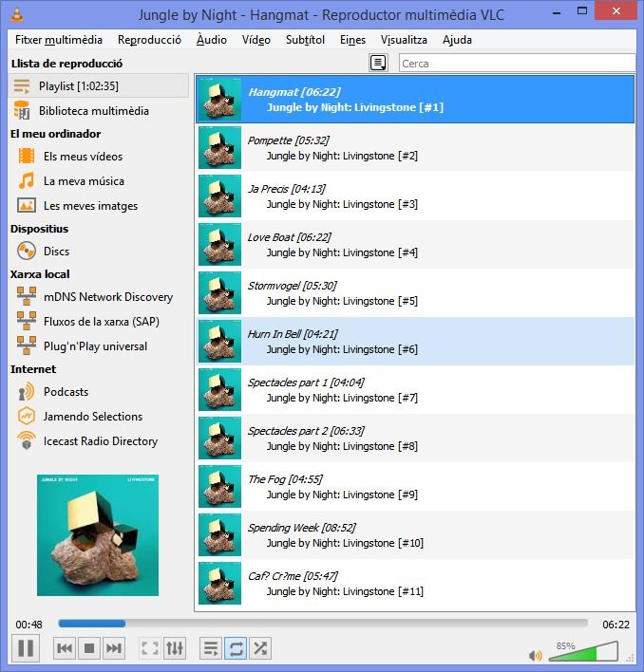Click thumbnail of The Fog track

(219, 487)
